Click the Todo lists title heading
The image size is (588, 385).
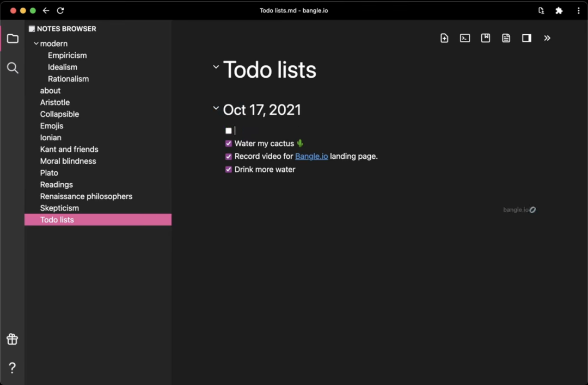pos(269,70)
